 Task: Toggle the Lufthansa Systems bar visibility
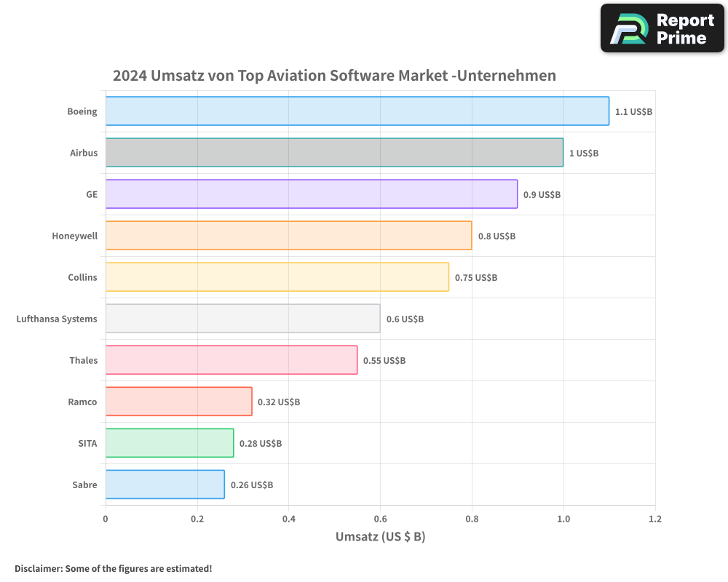point(242,319)
